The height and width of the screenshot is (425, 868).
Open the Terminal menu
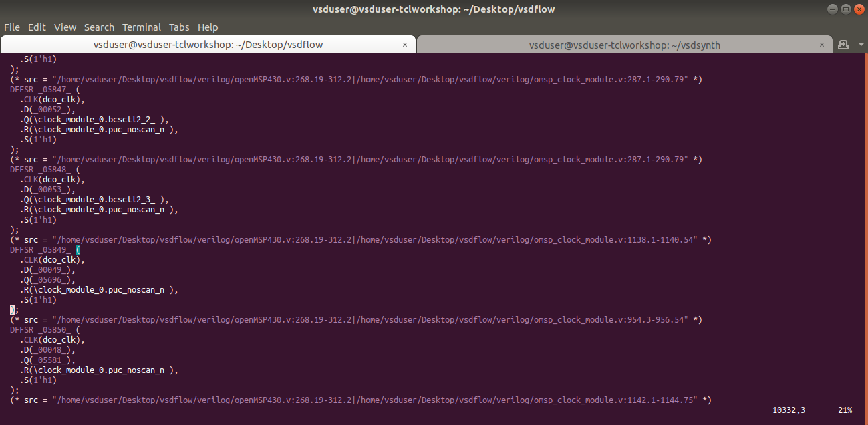click(x=141, y=27)
